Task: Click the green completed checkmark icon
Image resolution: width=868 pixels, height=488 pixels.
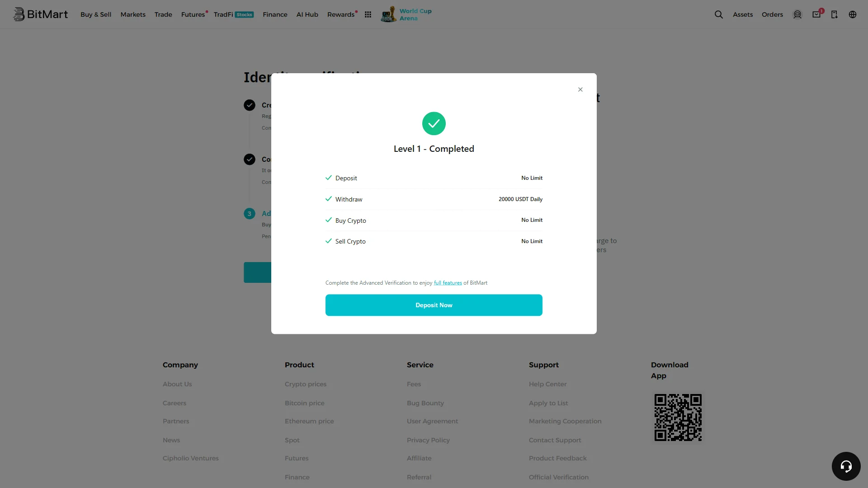Action: [434, 123]
